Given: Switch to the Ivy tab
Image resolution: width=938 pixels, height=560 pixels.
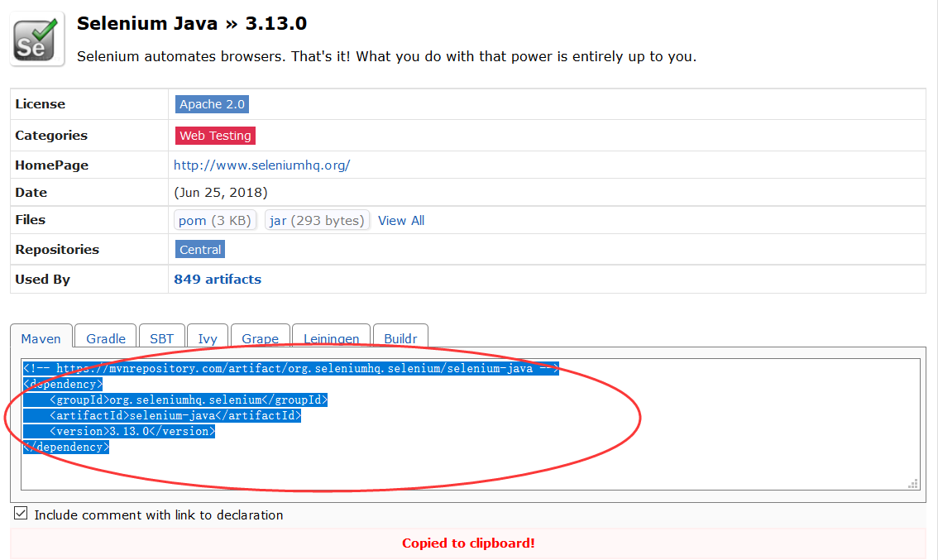Looking at the screenshot, I should (208, 337).
